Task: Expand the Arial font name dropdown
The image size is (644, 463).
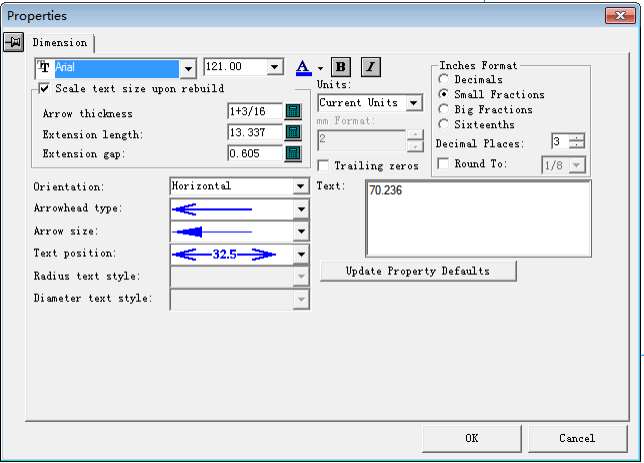Action: pos(187,68)
